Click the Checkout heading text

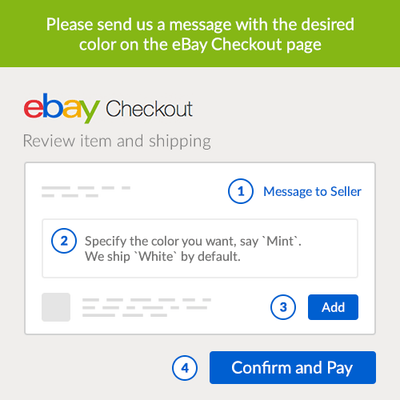(149, 109)
